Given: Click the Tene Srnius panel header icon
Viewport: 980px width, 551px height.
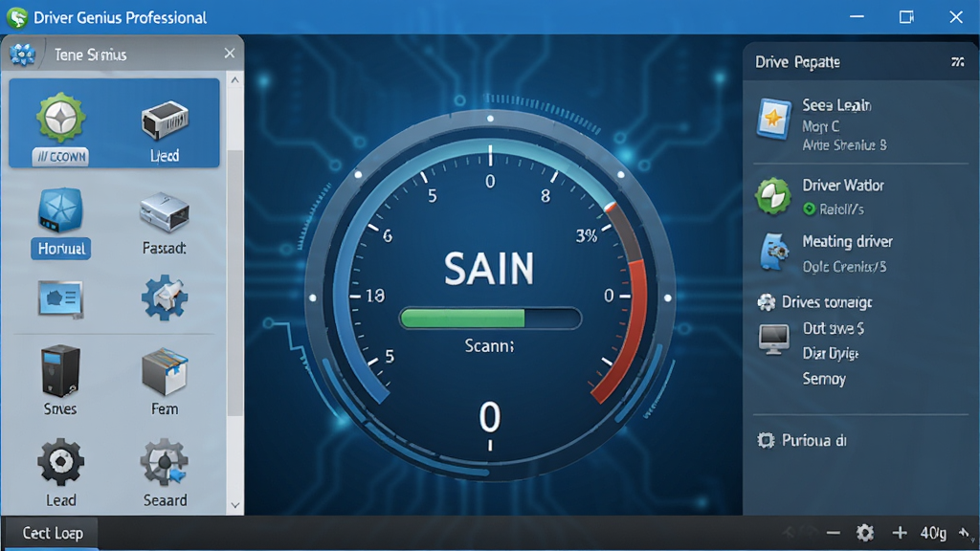Looking at the screenshot, I should pos(23,55).
